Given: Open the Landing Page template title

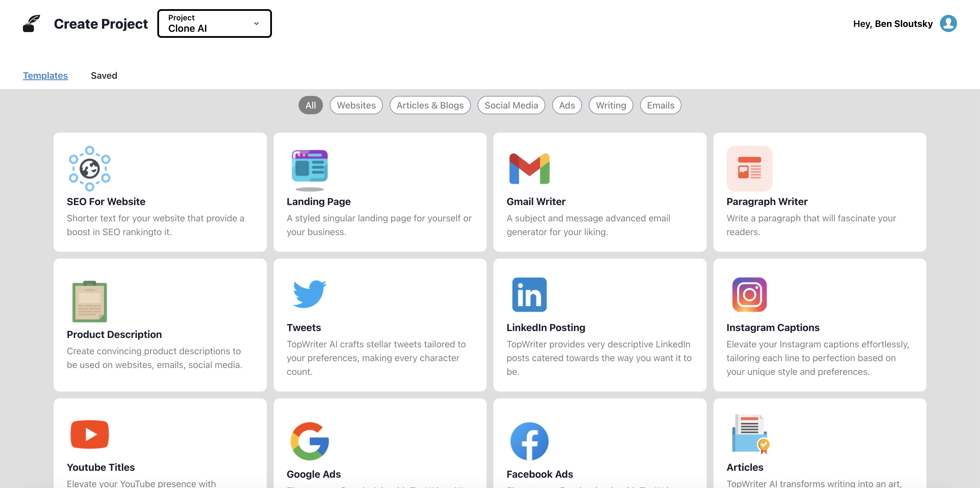Looking at the screenshot, I should pyautogui.click(x=318, y=202).
